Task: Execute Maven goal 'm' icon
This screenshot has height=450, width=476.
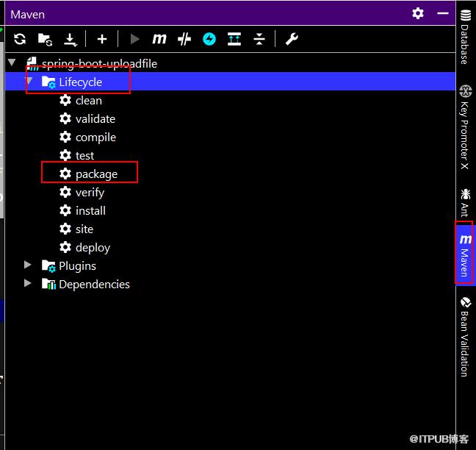Action: pos(159,39)
